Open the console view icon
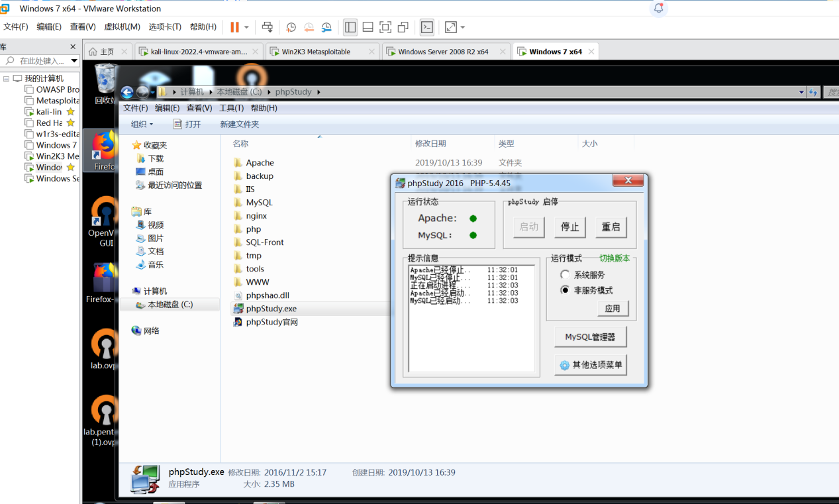The width and height of the screenshot is (839, 504). [427, 27]
